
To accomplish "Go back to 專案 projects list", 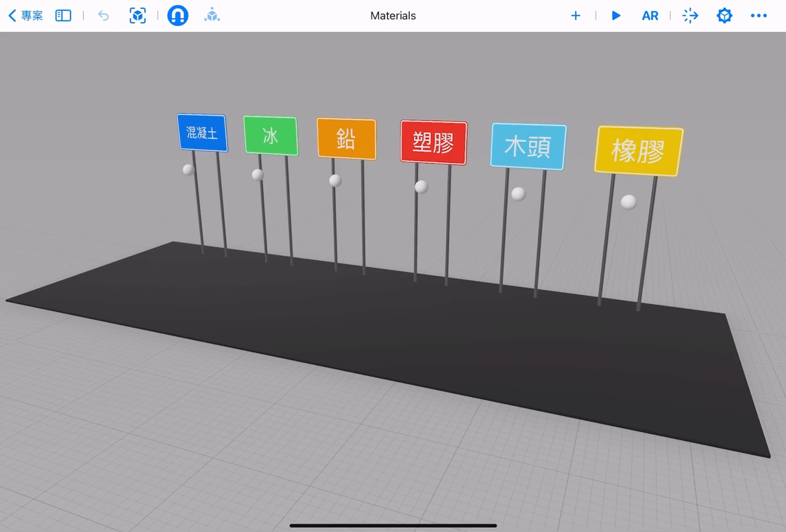I will (26, 16).
